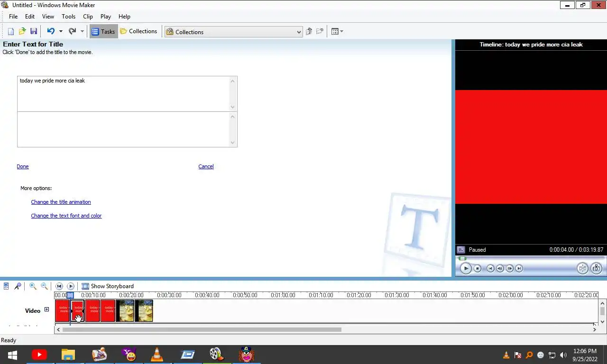Jump back in the preview monitor
This screenshot has height=364, width=607.
(490, 268)
